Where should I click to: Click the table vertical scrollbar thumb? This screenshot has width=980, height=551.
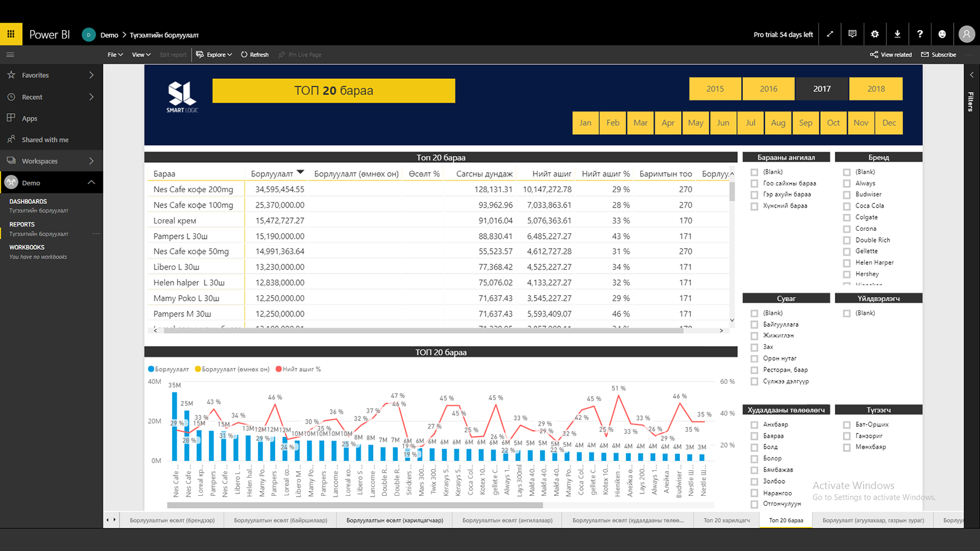point(731,190)
